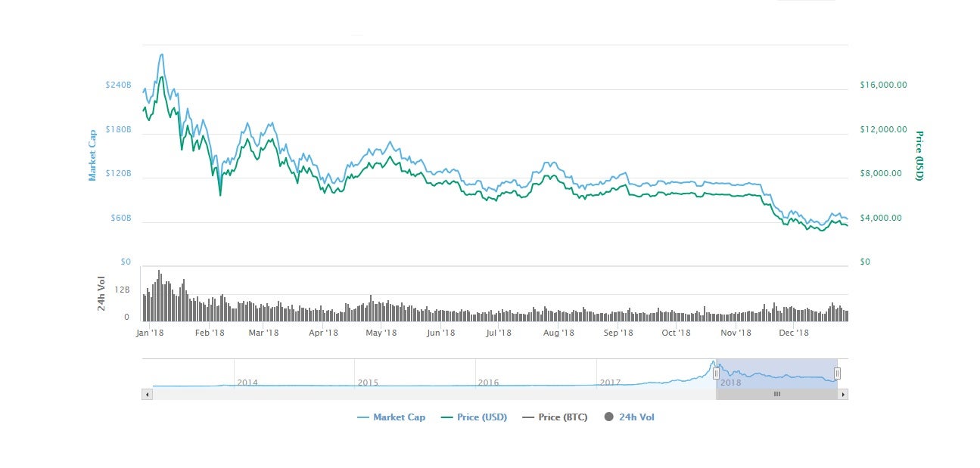Click the navigator scrollbar thumb grip
The image size is (980, 468).
pos(776,394)
